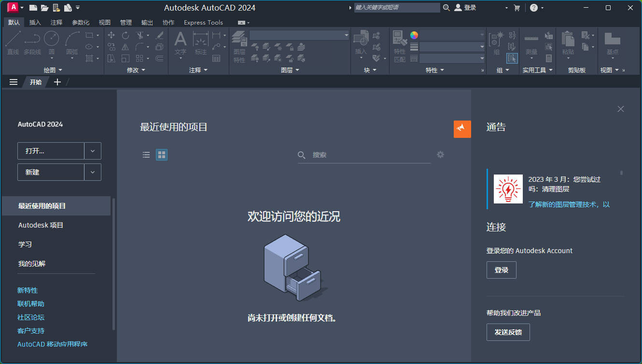The height and width of the screenshot is (364, 642).
Task: Click the Sign In (登录) button under Connect
Action: click(x=502, y=270)
